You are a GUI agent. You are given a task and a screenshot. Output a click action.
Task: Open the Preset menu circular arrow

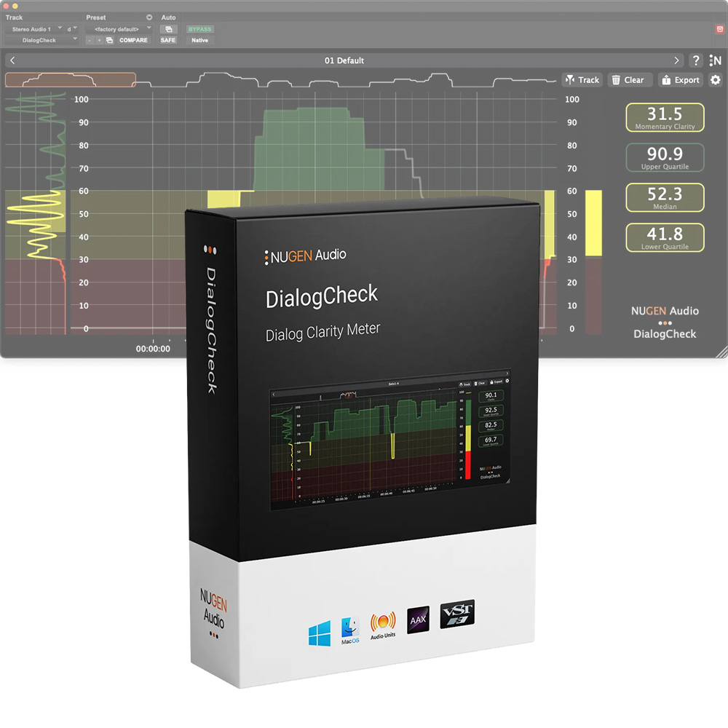[149, 17]
